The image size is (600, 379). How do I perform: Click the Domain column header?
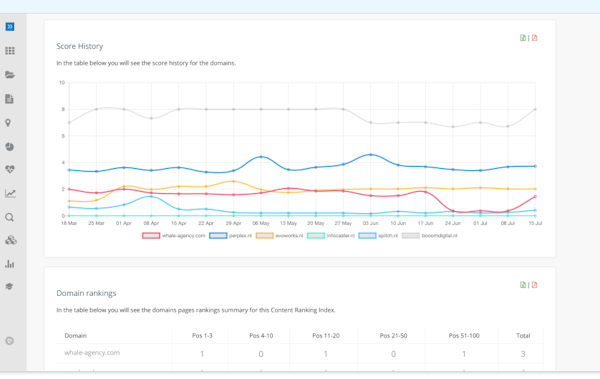tap(75, 335)
